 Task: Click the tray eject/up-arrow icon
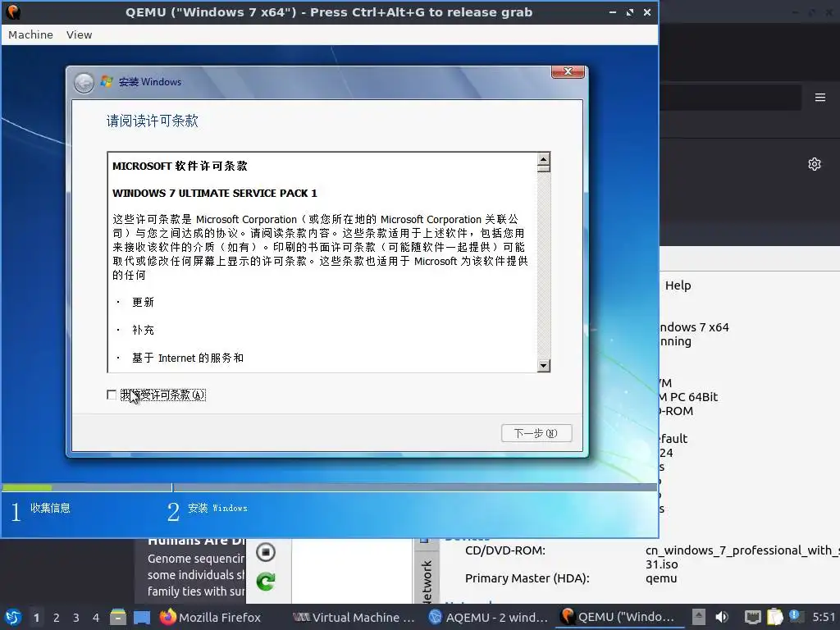[698, 617]
